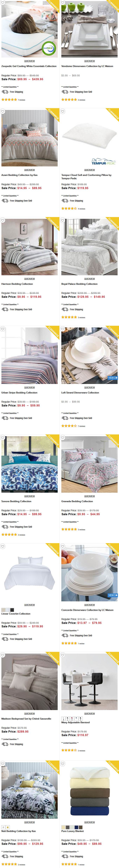This screenshot has height=868, width=119.
Task: Toggle wishlist heart on Sonora Bedding Collection
Action: (x=3, y=438)
